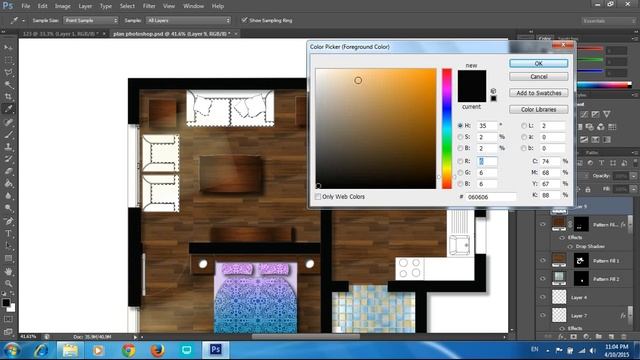Hide the Pattern Fill 1 layer
The image size is (640, 360).
[x=543, y=260]
